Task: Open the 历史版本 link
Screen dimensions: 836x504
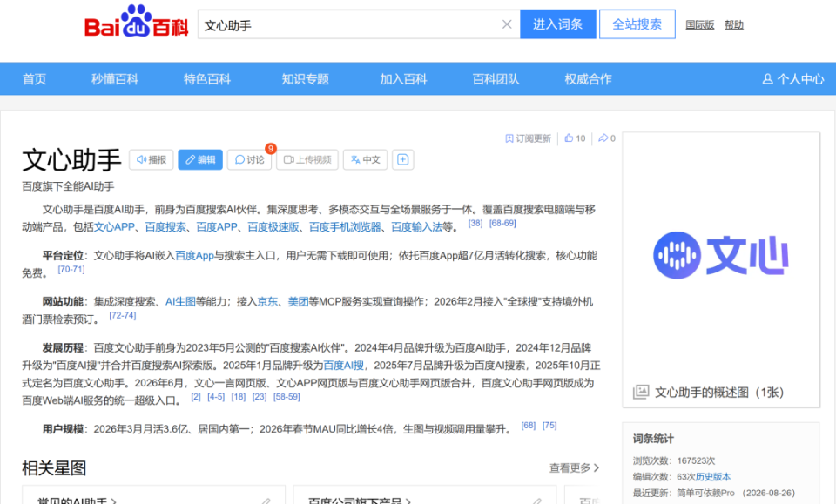Action: 713,477
